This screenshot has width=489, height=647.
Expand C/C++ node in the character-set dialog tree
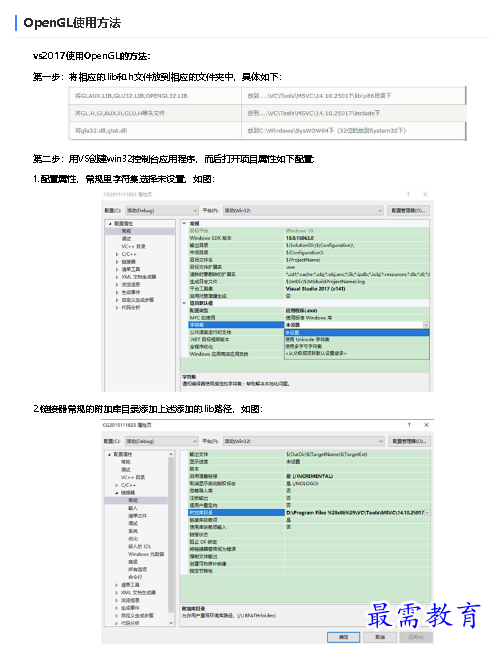[x=117, y=254]
